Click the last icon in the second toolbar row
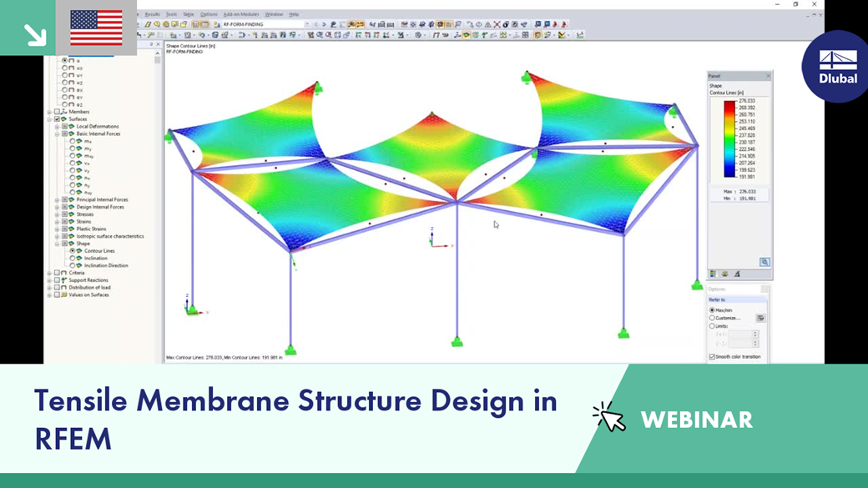Screen dimensions: 868x488 point(579,35)
